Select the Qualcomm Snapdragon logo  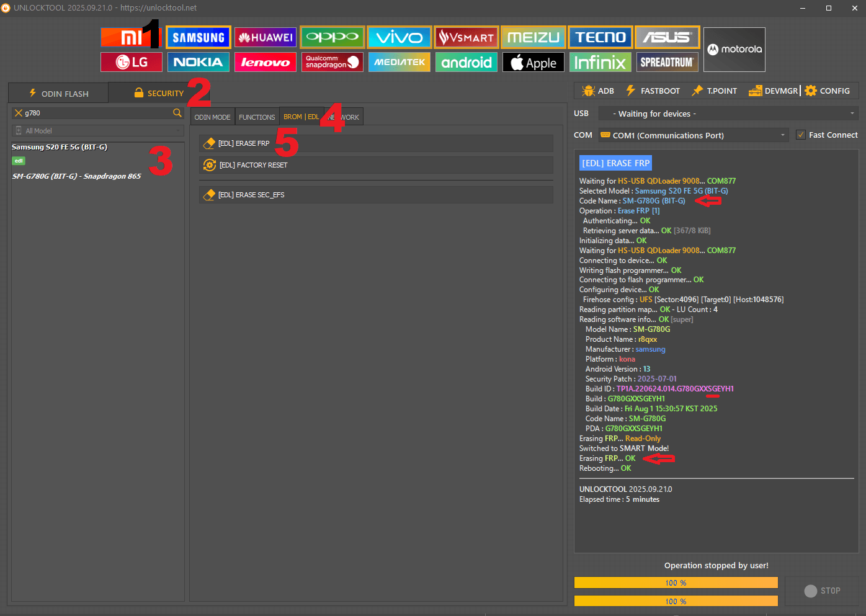point(333,62)
